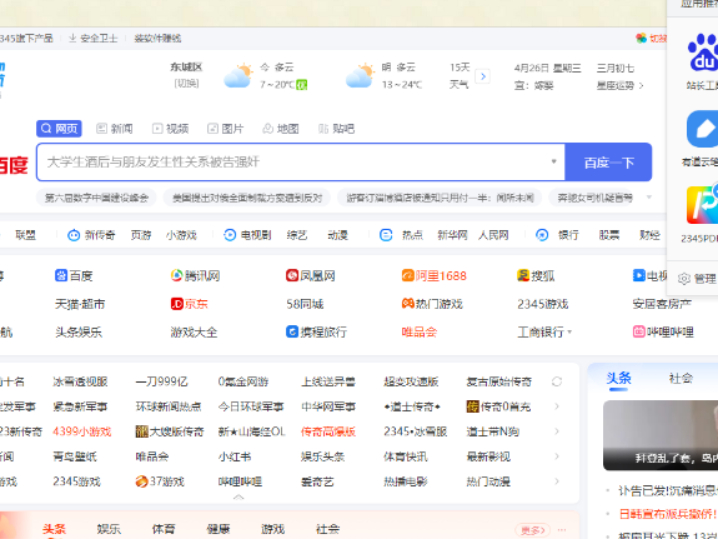Expand the row ending 道士带N狗
Viewport: 718px width, 539px height.
tap(557, 431)
